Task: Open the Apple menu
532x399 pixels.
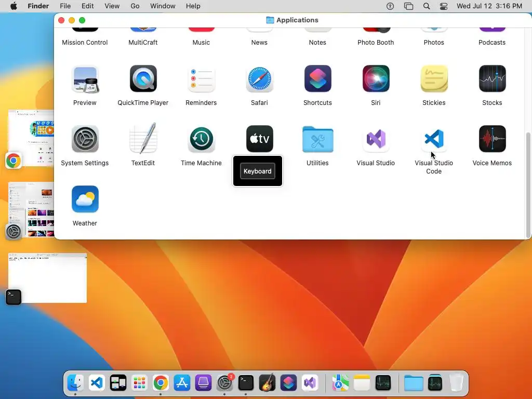Action: tap(14, 6)
